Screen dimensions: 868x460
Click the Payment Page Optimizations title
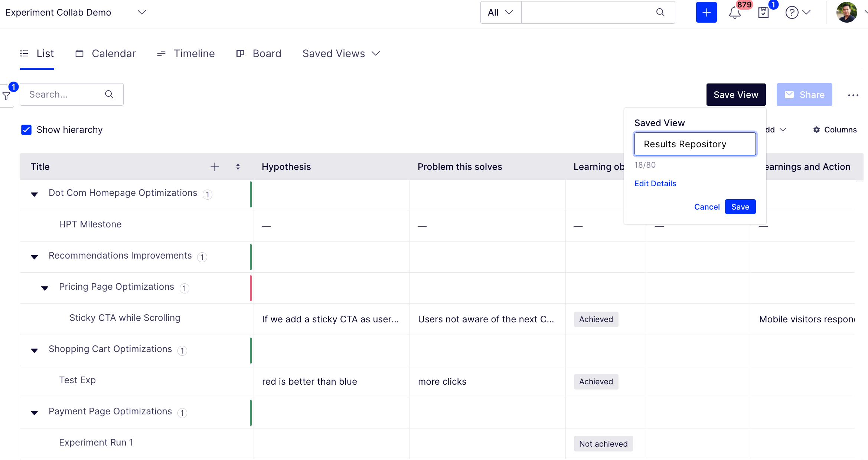point(110,411)
